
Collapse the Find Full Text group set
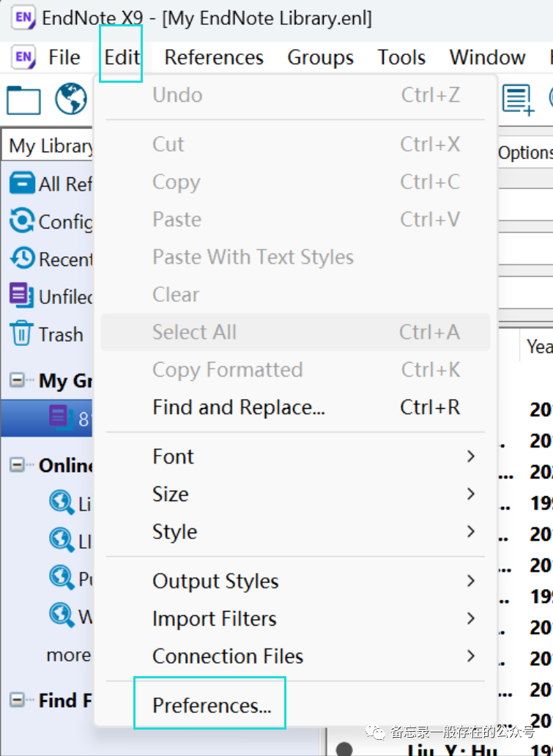pos(17,700)
